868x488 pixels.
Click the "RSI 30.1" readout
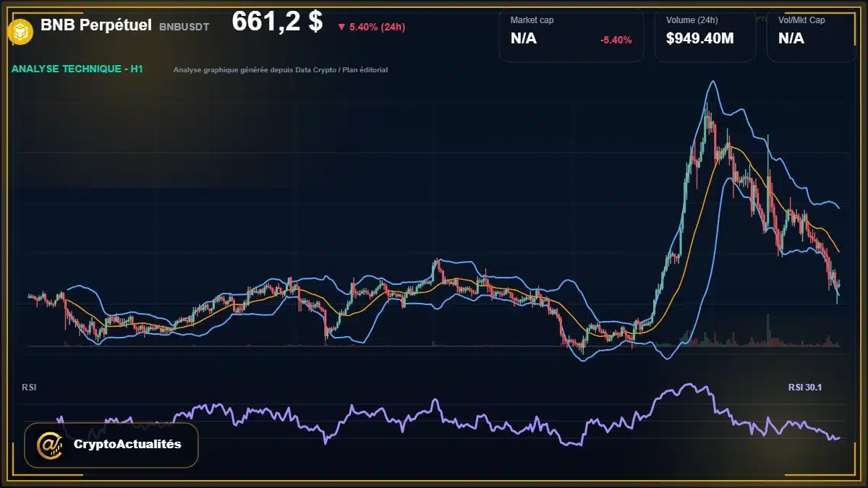[x=804, y=388]
